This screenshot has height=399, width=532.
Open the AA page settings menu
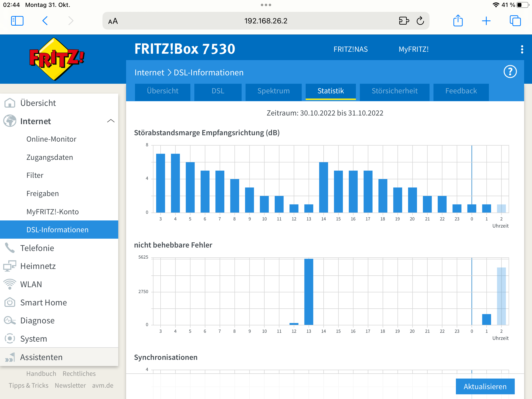(x=113, y=21)
